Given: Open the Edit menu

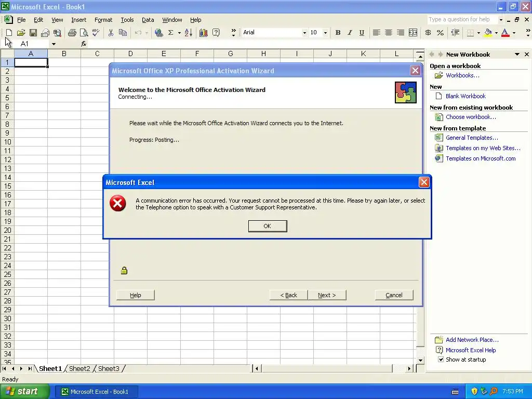Looking at the screenshot, I should pyautogui.click(x=38, y=20).
